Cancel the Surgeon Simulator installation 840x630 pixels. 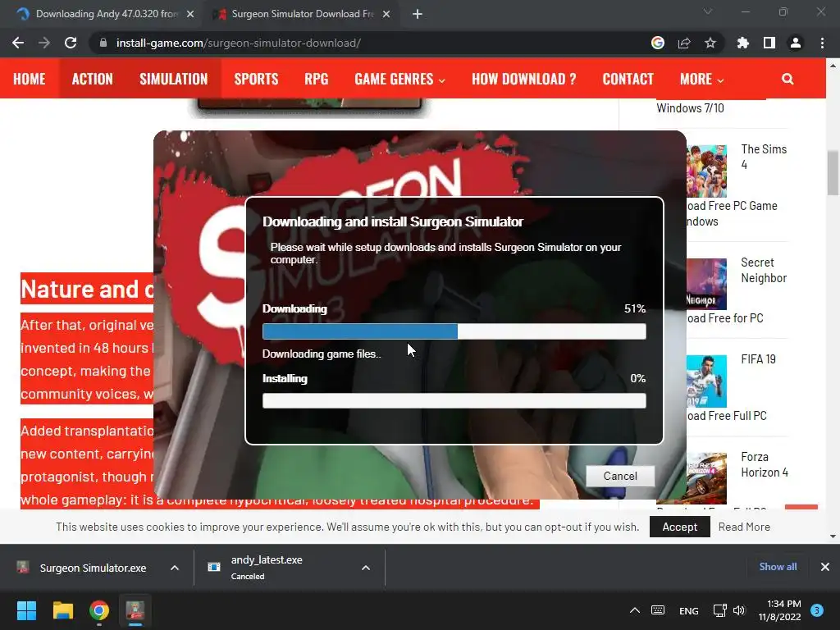620,477
